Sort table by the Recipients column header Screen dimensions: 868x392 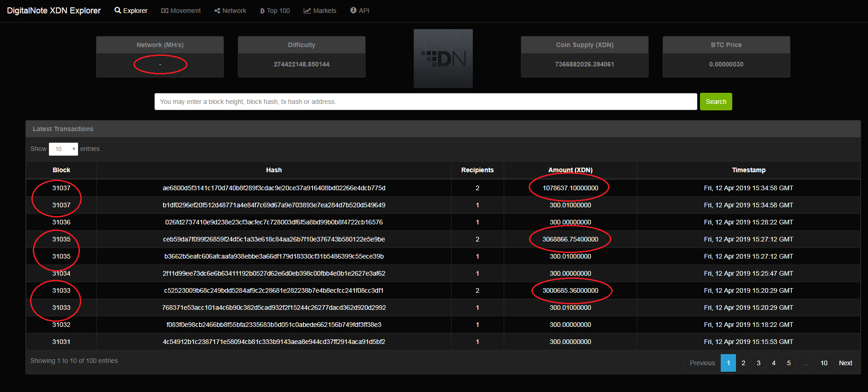click(x=477, y=170)
